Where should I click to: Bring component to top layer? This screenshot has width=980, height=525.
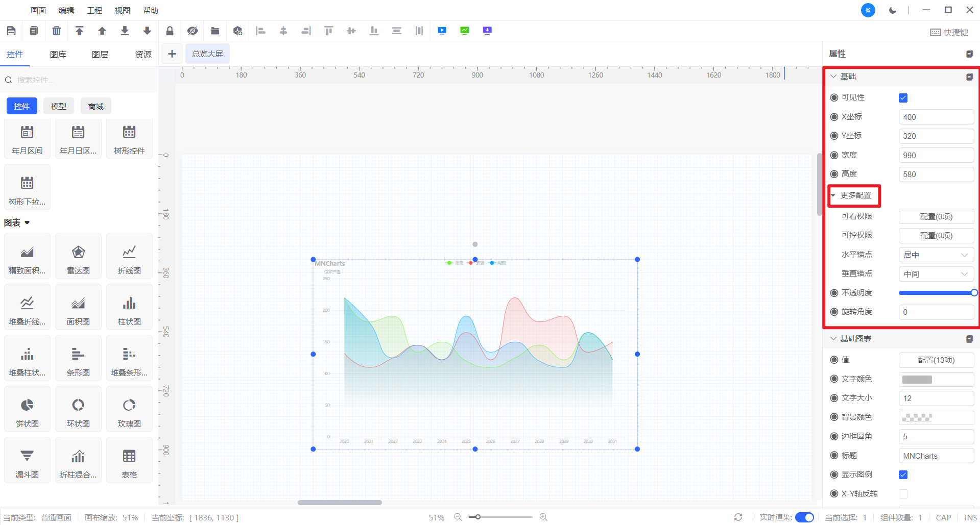click(79, 31)
